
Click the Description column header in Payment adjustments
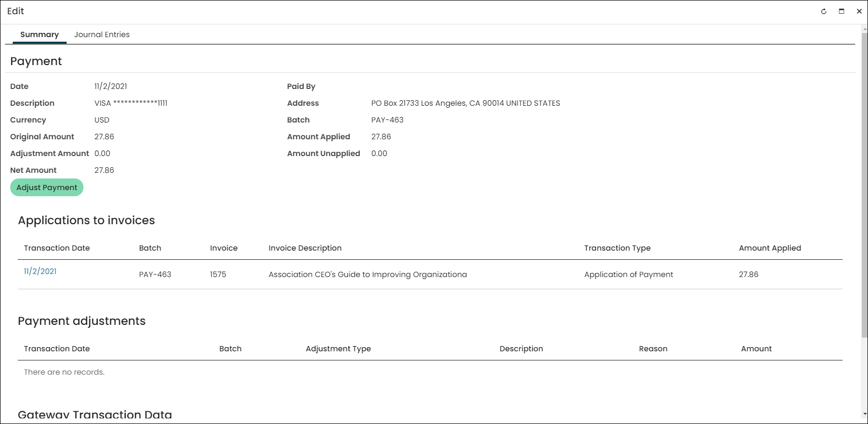coord(521,349)
